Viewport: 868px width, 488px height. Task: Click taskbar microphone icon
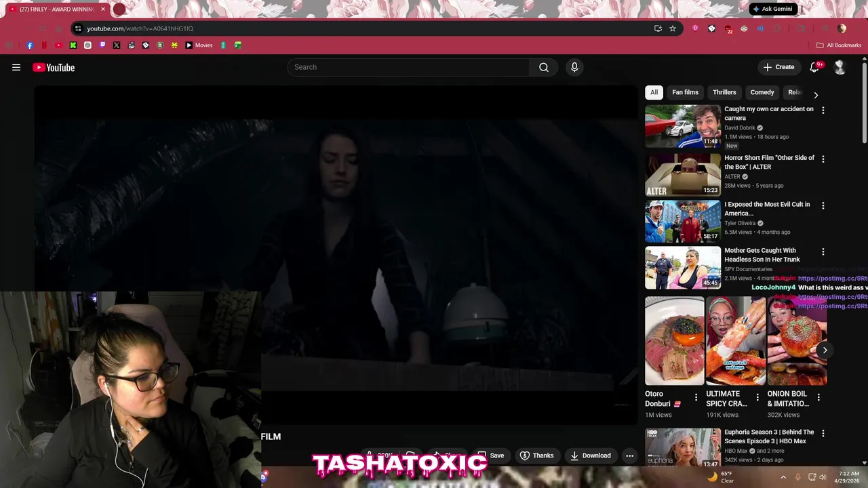(797, 477)
